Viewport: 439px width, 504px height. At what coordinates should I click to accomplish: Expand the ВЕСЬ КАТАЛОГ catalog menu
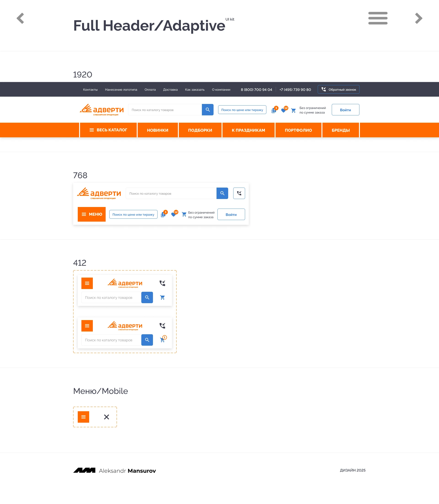(108, 130)
